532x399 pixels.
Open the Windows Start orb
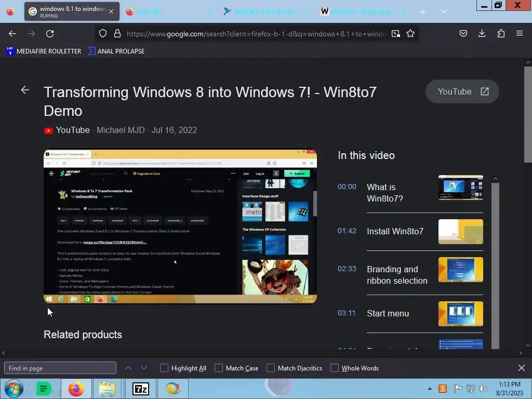pos(14,389)
